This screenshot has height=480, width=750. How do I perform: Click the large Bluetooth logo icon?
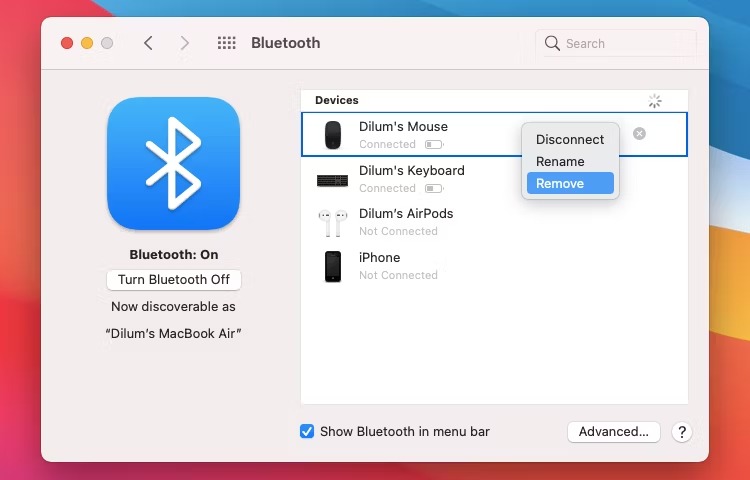[173, 163]
